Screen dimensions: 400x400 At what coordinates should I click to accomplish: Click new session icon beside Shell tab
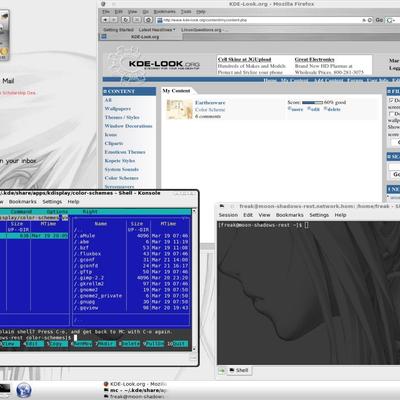coord(222,370)
